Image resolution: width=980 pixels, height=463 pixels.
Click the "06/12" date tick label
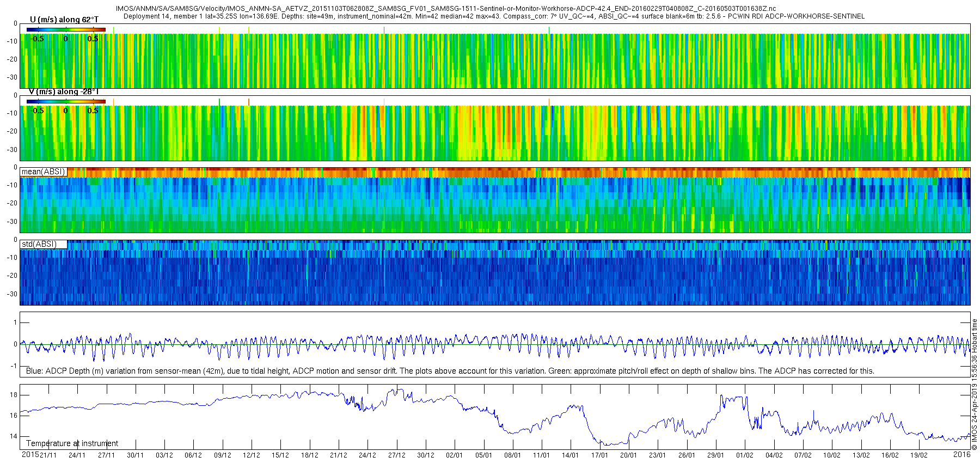(x=193, y=455)
